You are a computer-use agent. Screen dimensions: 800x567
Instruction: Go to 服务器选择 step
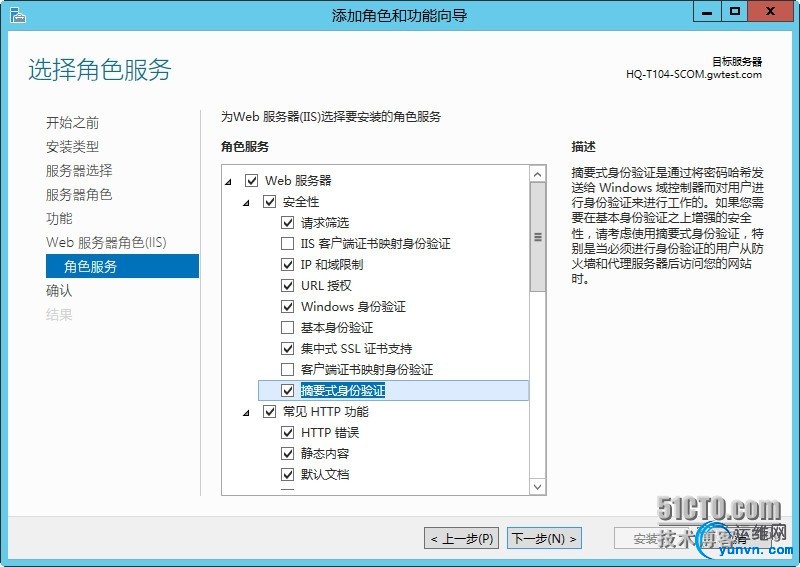79,170
